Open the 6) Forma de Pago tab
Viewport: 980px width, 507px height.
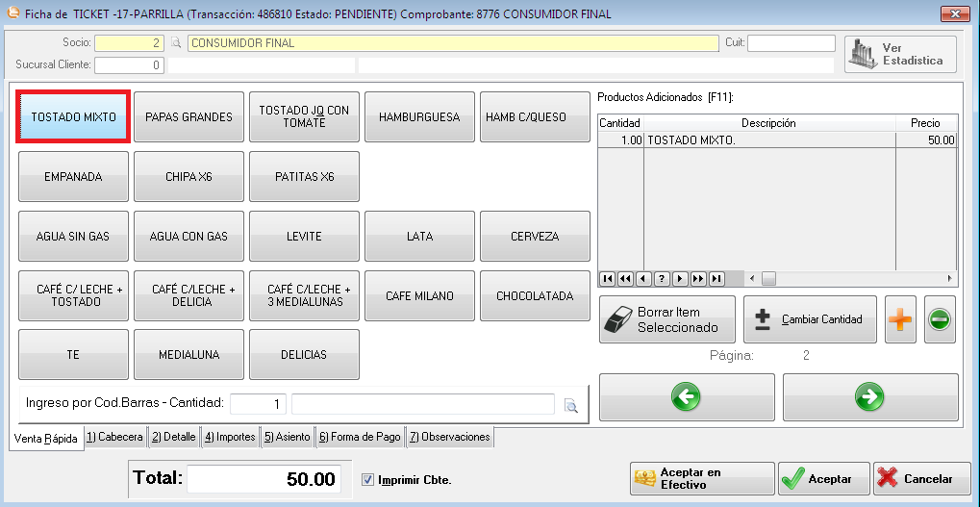coord(360,437)
